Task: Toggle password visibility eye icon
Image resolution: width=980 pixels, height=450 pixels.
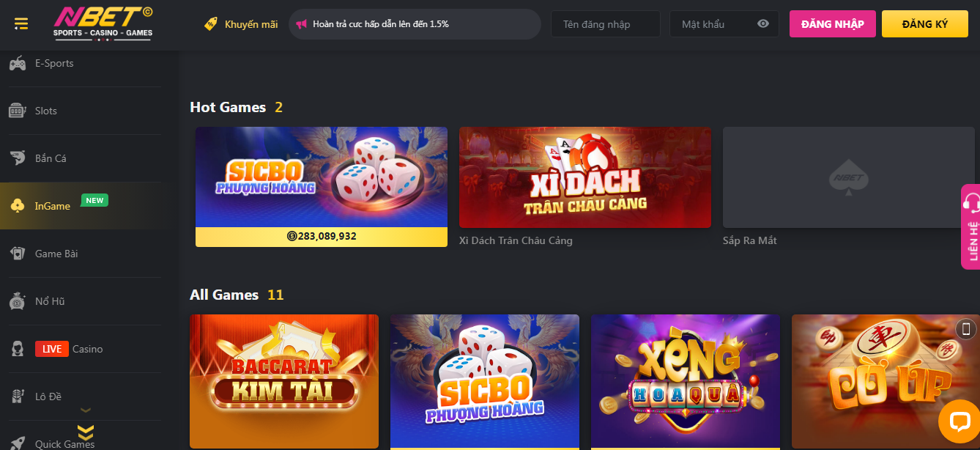Action: pos(763,24)
